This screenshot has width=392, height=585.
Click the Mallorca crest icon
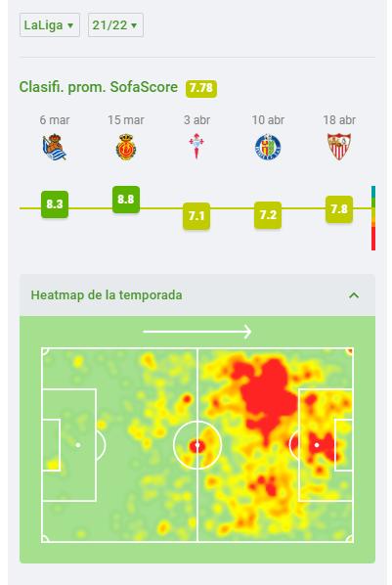tap(126, 147)
